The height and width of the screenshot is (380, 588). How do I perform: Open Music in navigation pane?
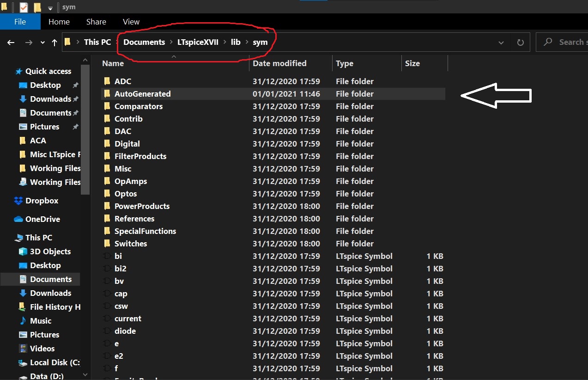pos(36,321)
